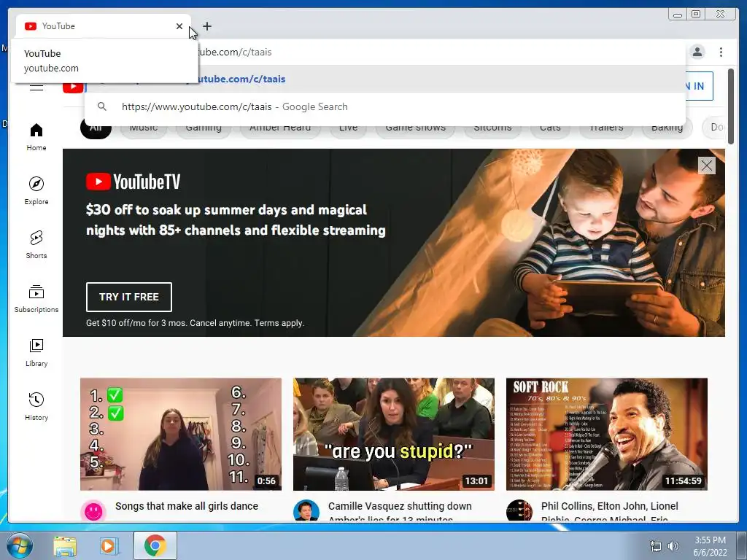This screenshot has width=747, height=560.
Task: Click the Terms apply text in banner
Action: (279, 323)
